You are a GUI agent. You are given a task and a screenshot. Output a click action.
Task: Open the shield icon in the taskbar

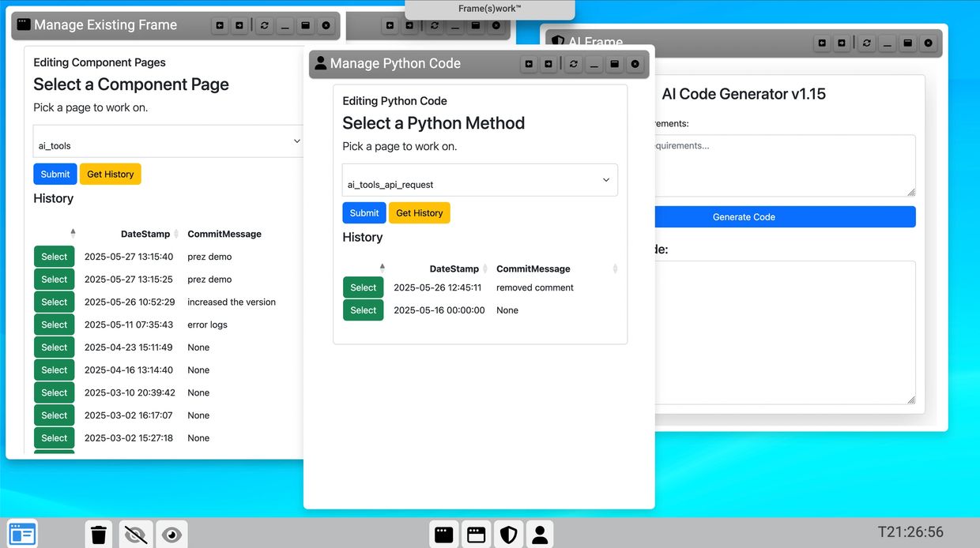pyautogui.click(x=508, y=535)
